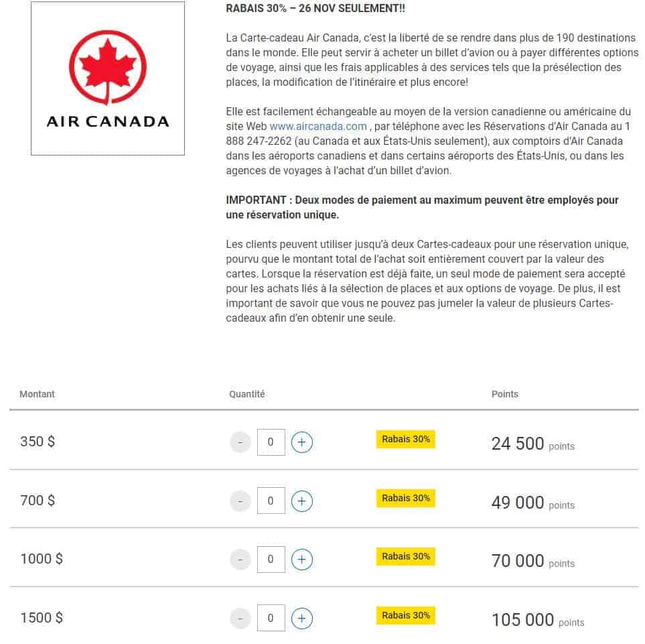The image size is (645, 644).
Task: Select the quantity field for the 1500 $ card
Action: (271, 617)
